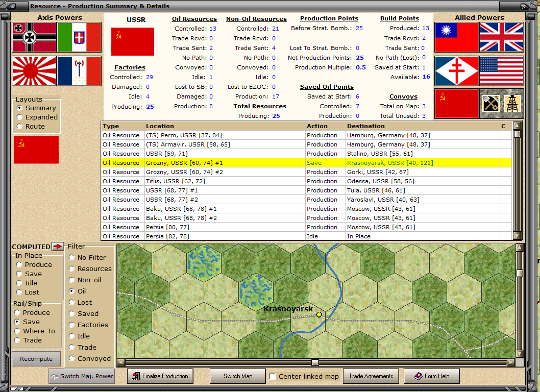Screen dimensions: 540x392
Task: Click map horizontal scrollbar left arrow
Action: [120, 362]
